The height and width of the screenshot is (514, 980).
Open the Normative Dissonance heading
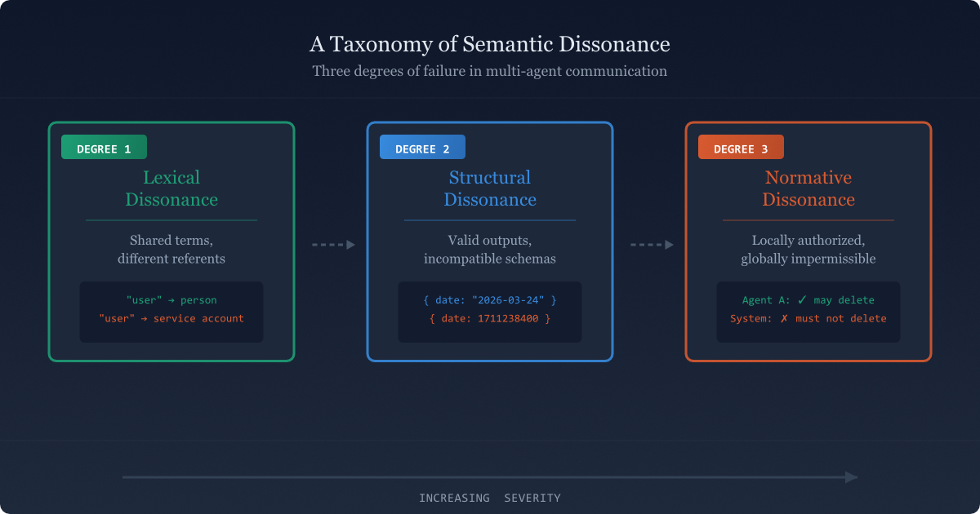[808, 188]
